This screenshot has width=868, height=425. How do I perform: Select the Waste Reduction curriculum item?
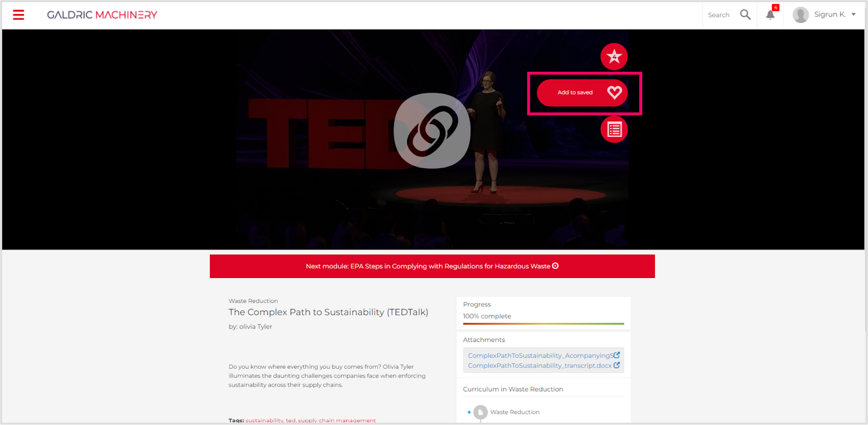click(515, 412)
